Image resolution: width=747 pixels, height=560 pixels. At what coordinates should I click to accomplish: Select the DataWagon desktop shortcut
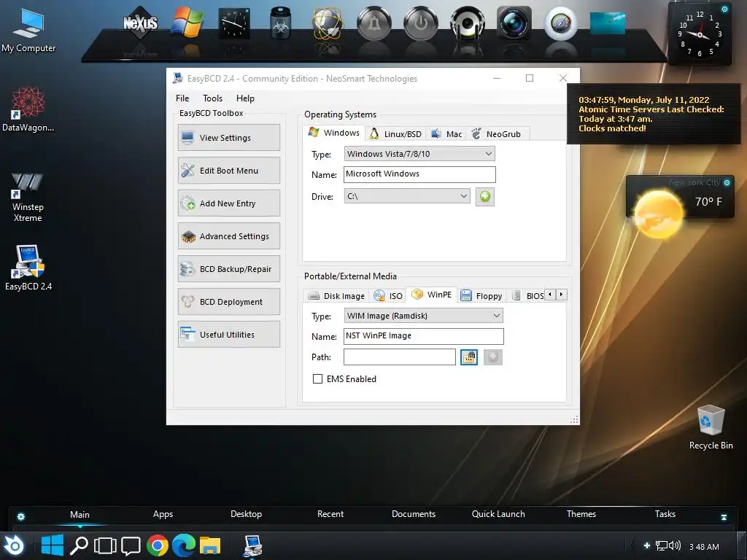point(28,109)
